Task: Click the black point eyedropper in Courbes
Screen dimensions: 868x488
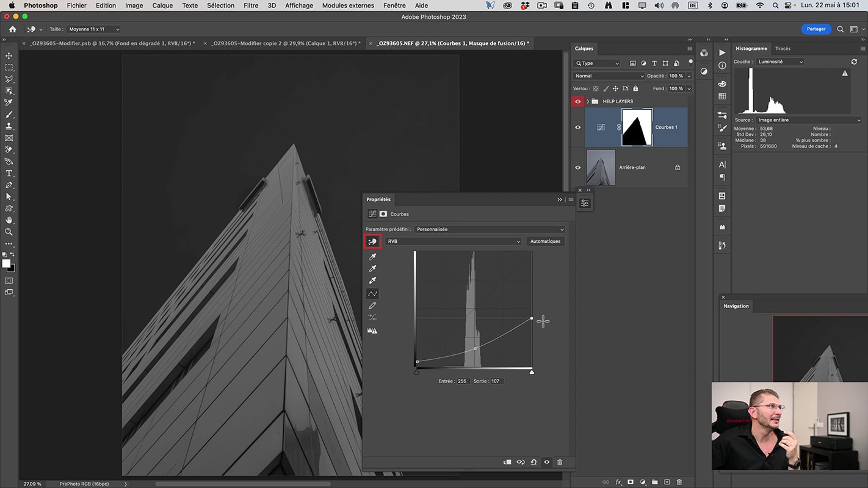Action: 372,257
